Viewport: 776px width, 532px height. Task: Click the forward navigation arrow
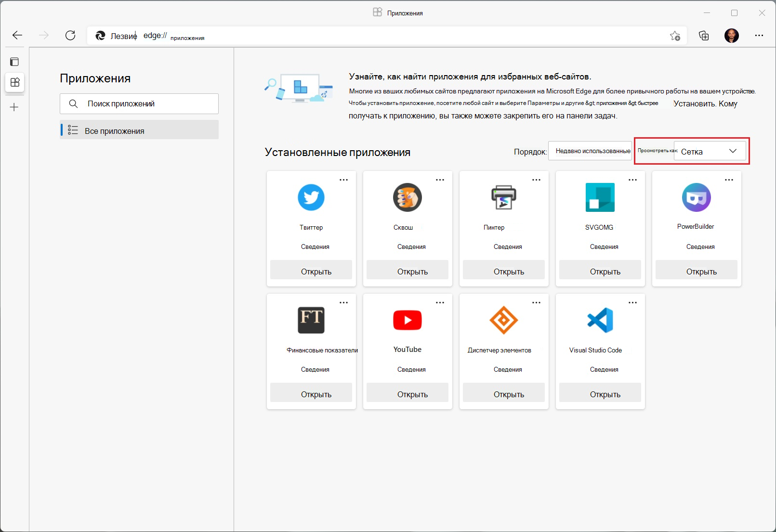click(x=44, y=35)
